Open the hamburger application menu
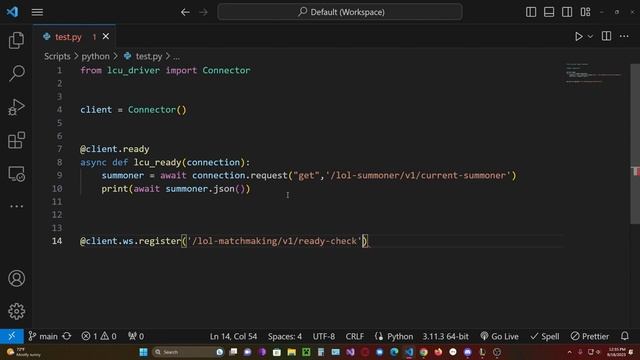 tap(37, 12)
